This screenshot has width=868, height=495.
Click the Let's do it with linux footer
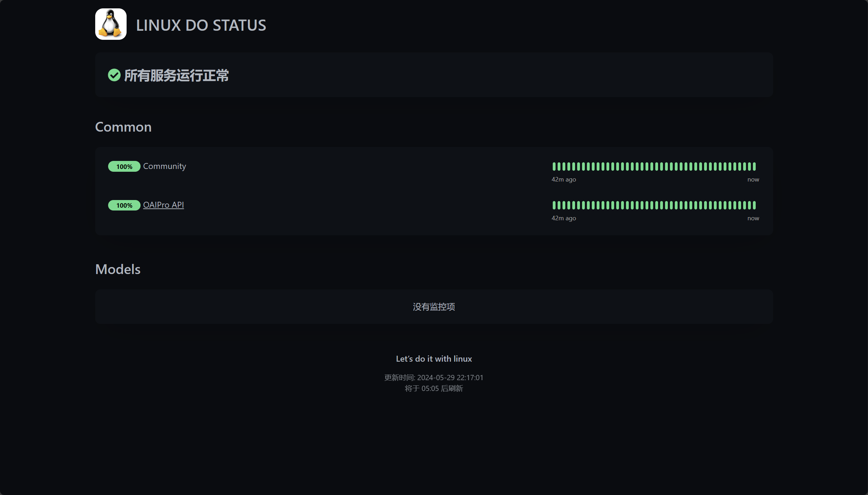pos(434,359)
